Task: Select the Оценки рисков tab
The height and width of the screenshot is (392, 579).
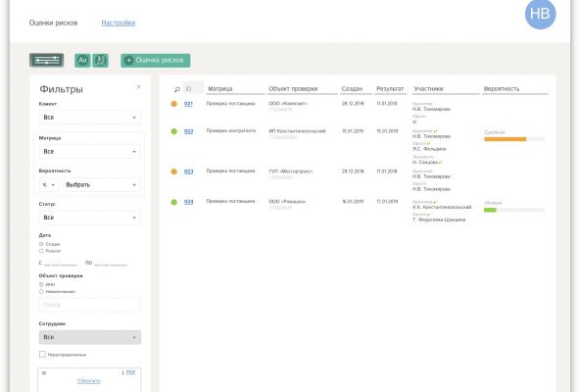Action: coord(53,23)
